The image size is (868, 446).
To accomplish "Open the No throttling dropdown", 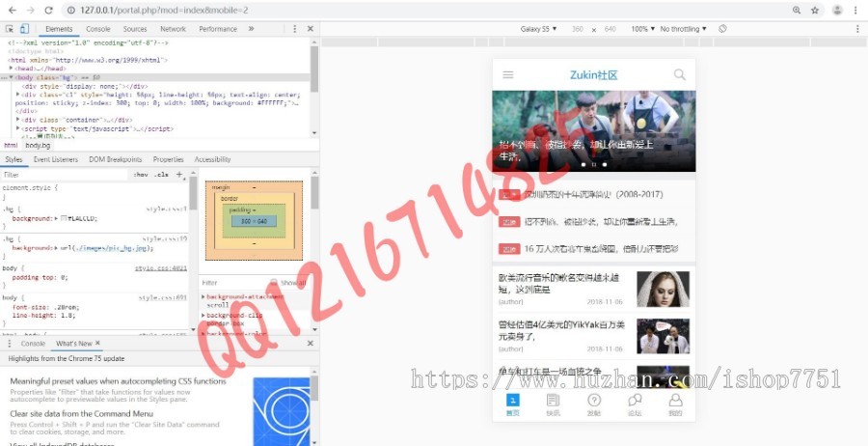I will [683, 29].
